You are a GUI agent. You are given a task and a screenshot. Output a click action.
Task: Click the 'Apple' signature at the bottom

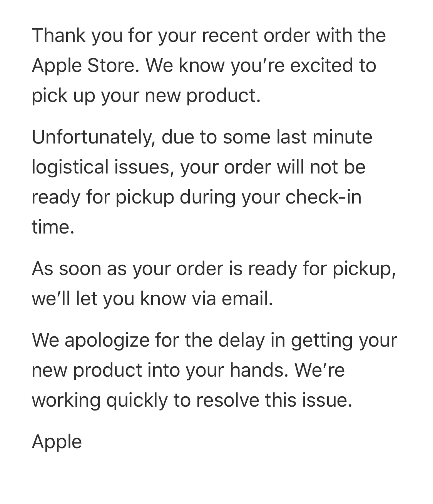click(x=57, y=442)
